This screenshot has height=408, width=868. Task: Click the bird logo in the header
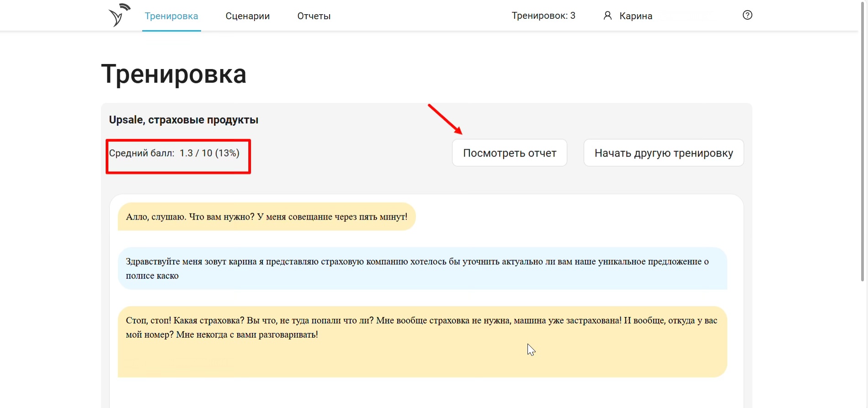119,15
